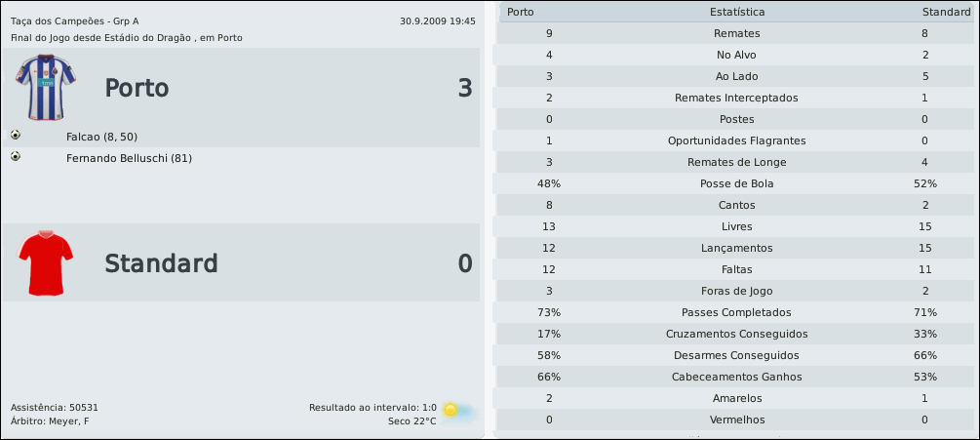
Task: Click the goal ball icon beside Falcao
Action: point(16,136)
